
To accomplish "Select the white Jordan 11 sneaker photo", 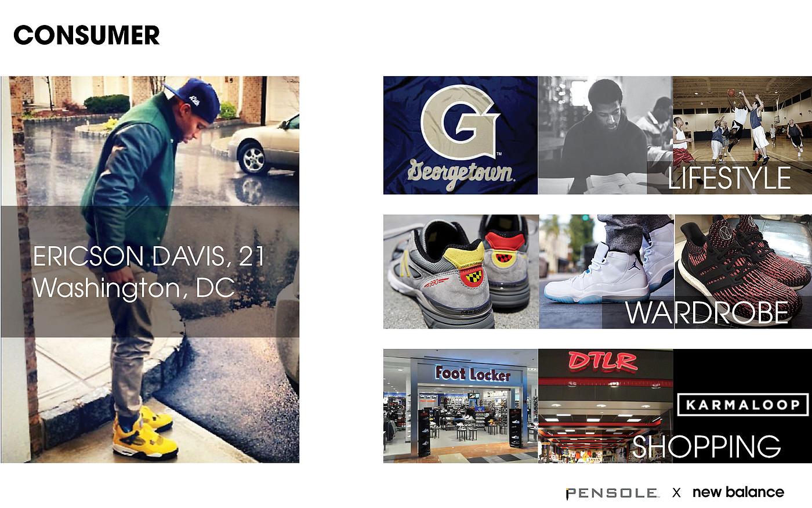I will (x=607, y=272).
